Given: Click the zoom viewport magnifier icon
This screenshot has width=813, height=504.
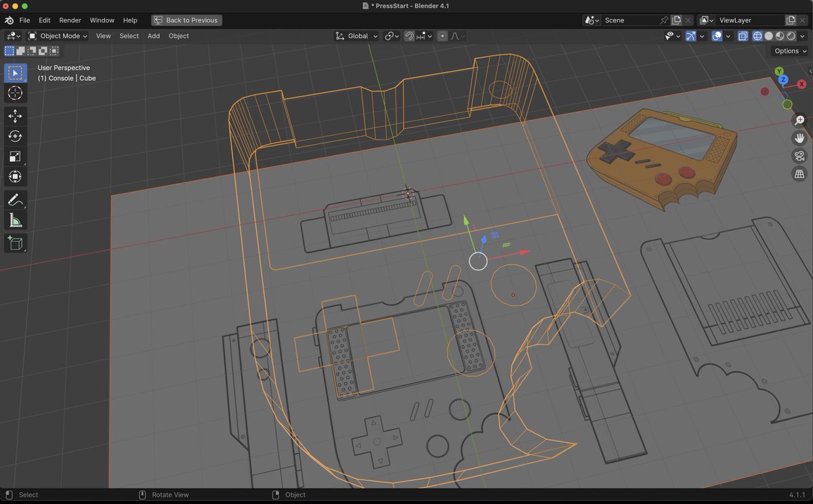Looking at the screenshot, I should [x=800, y=120].
